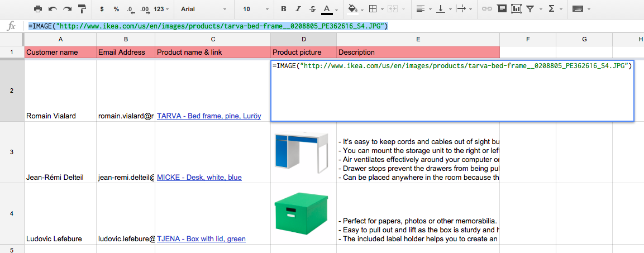The width and height of the screenshot is (644, 253).
Task: Open the TARVA bed frame link
Action: coord(209,116)
